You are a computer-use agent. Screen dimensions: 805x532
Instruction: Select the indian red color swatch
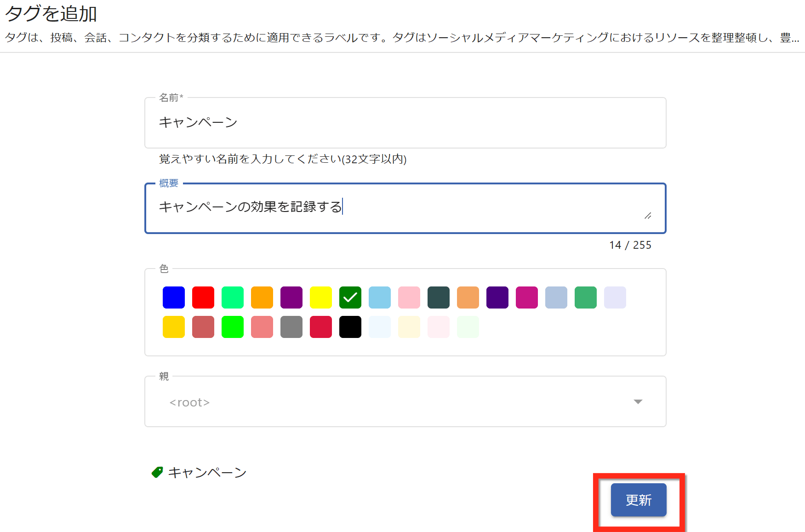[x=203, y=327]
